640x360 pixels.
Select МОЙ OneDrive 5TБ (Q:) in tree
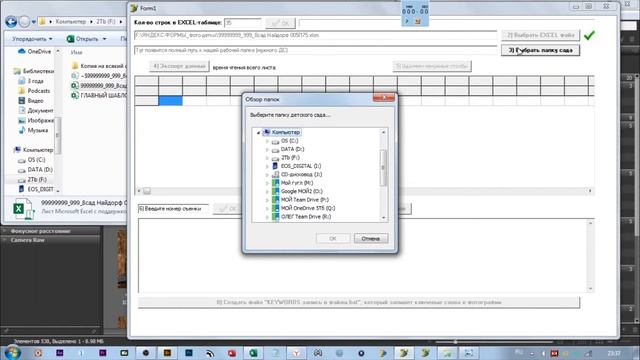308,208
